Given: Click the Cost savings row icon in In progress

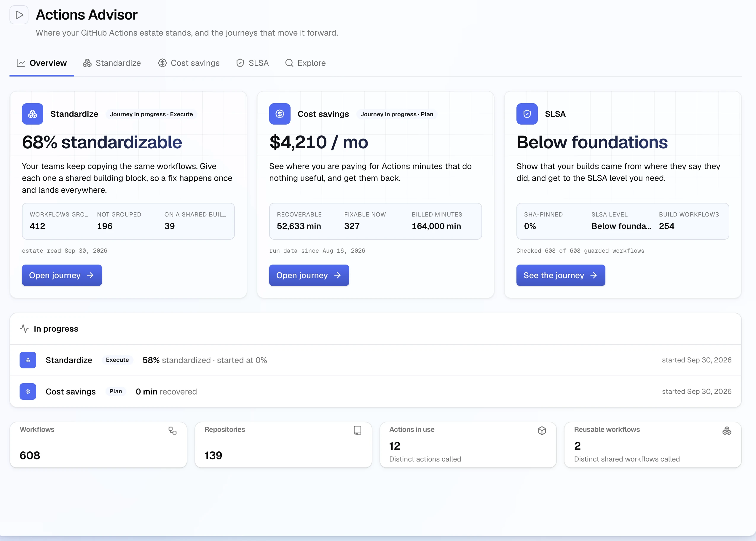Looking at the screenshot, I should 28,392.
